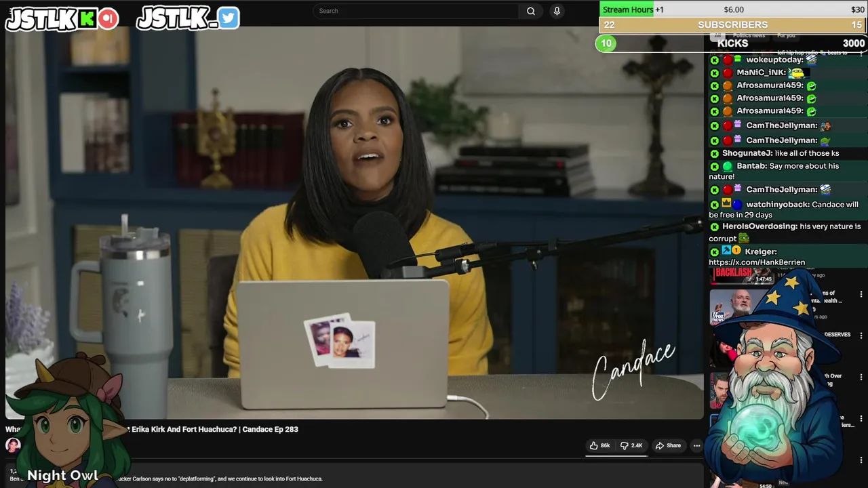Click the JSTLK. Twitter handle text
Viewport: 868px width, 488px height.
(x=177, y=19)
